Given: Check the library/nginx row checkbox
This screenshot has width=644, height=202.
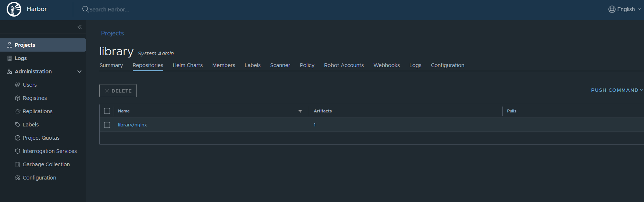Looking at the screenshot, I should pos(107,125).
